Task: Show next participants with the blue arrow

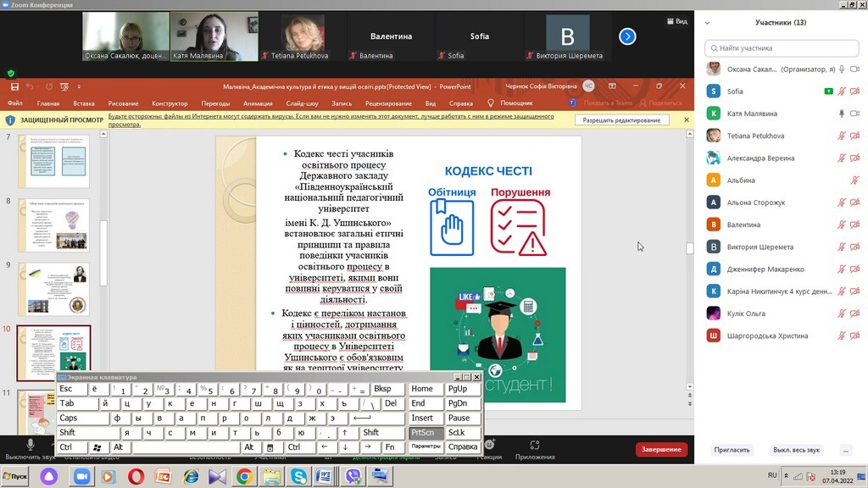Action: coord(627,36)
